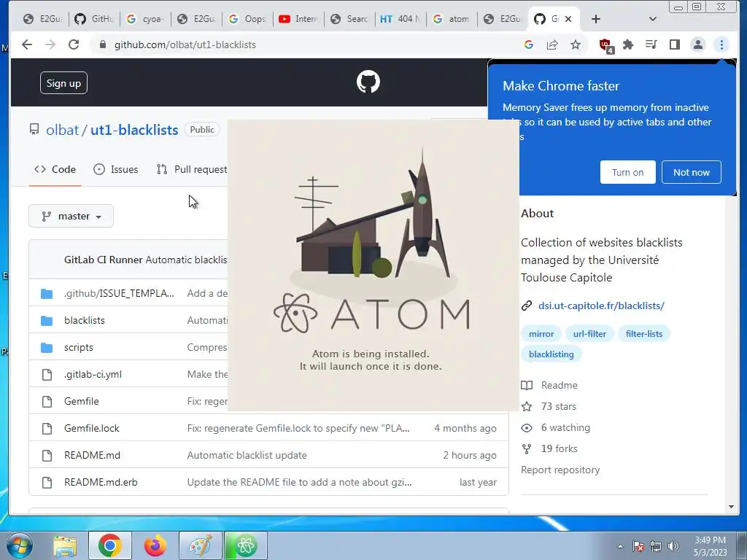Show hidden system tray icons

click(x=620, y=546)
